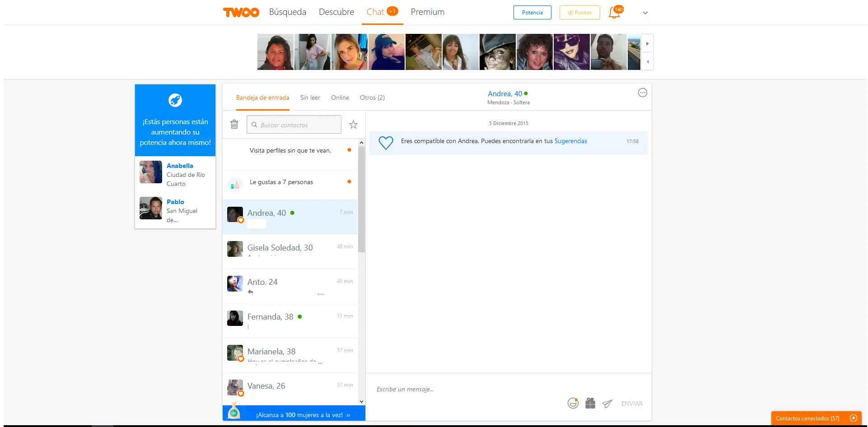Send a gift with the gift icon
This screenshot has width=868, height=427.
(x=590, y=403)
